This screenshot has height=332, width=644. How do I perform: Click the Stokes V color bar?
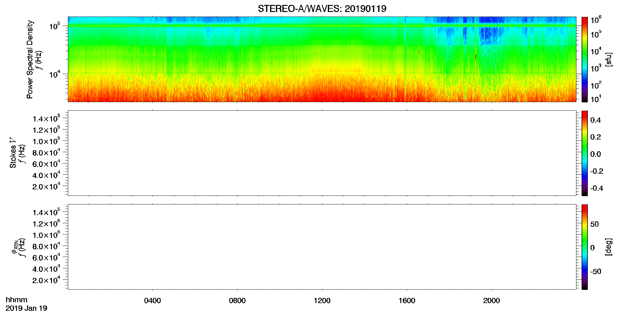click(x=585, y=153)
